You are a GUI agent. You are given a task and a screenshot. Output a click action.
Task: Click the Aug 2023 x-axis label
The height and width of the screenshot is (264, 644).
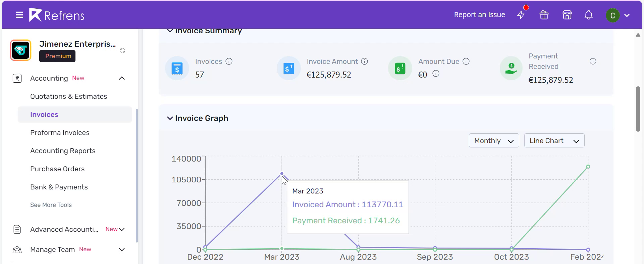(x=358, y=257)
